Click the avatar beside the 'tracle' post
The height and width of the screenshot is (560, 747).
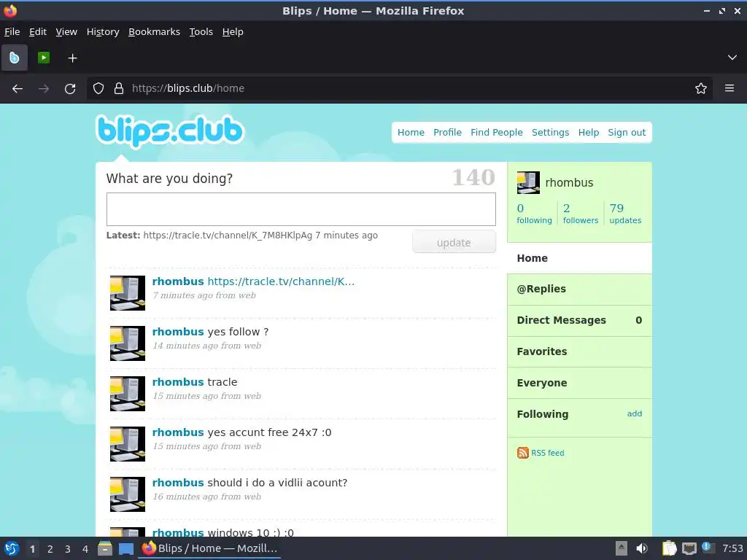tap(128, 394)
